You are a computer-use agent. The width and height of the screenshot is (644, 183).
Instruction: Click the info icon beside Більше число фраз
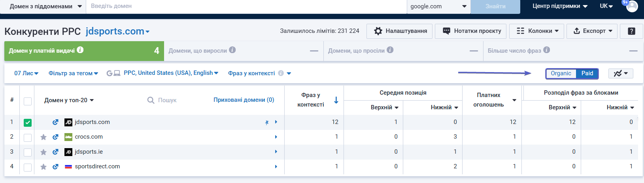547,50
